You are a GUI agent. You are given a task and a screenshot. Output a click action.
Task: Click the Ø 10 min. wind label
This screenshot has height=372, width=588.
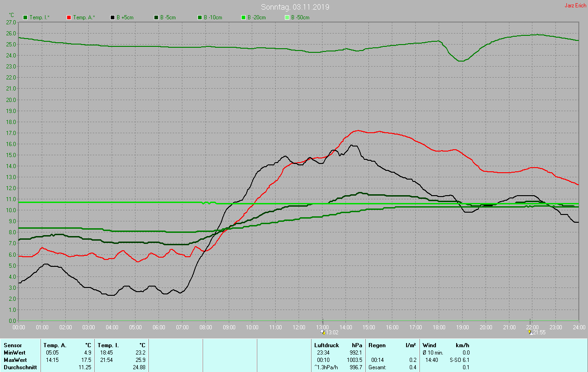[x=433, y=352]
